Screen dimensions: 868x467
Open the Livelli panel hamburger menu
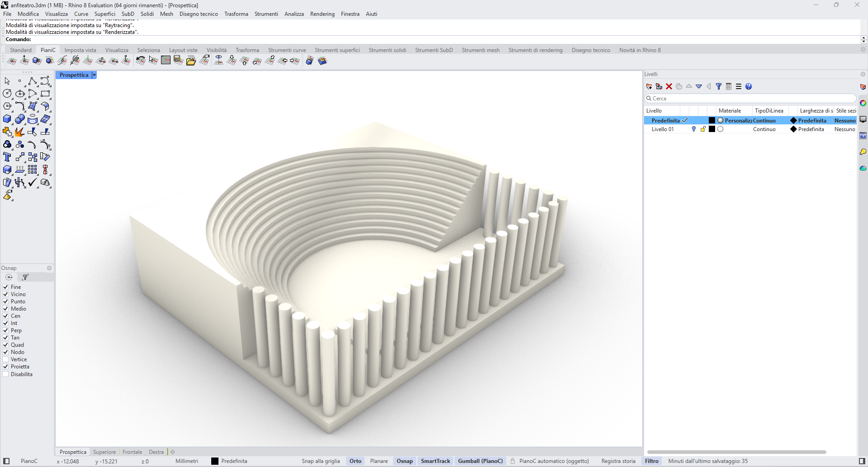[738, 86]
